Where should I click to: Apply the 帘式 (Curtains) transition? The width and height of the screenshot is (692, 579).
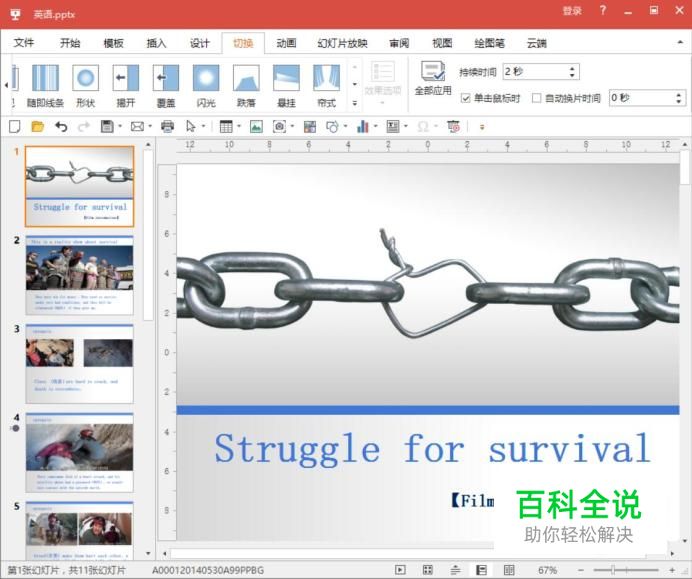326,86
